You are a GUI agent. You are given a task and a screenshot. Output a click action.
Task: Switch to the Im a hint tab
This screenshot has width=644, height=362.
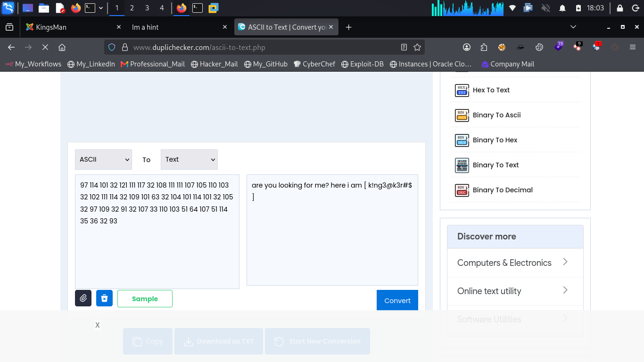pos(179,27)
